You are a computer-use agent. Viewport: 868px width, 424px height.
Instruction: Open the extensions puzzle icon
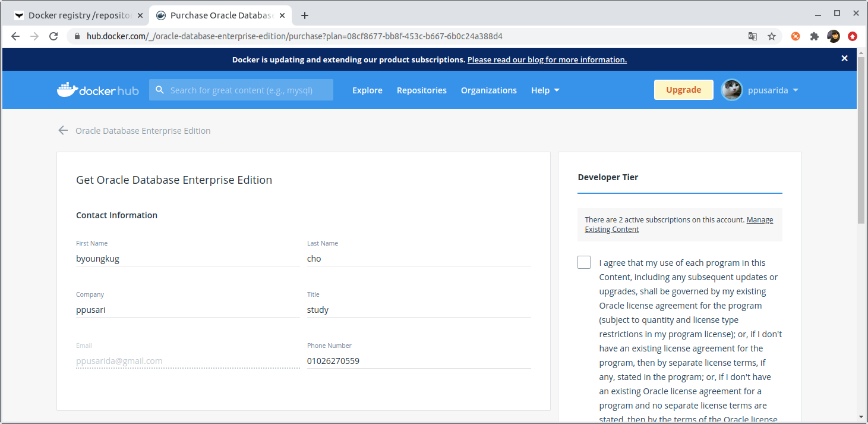(x=815, y=36)
